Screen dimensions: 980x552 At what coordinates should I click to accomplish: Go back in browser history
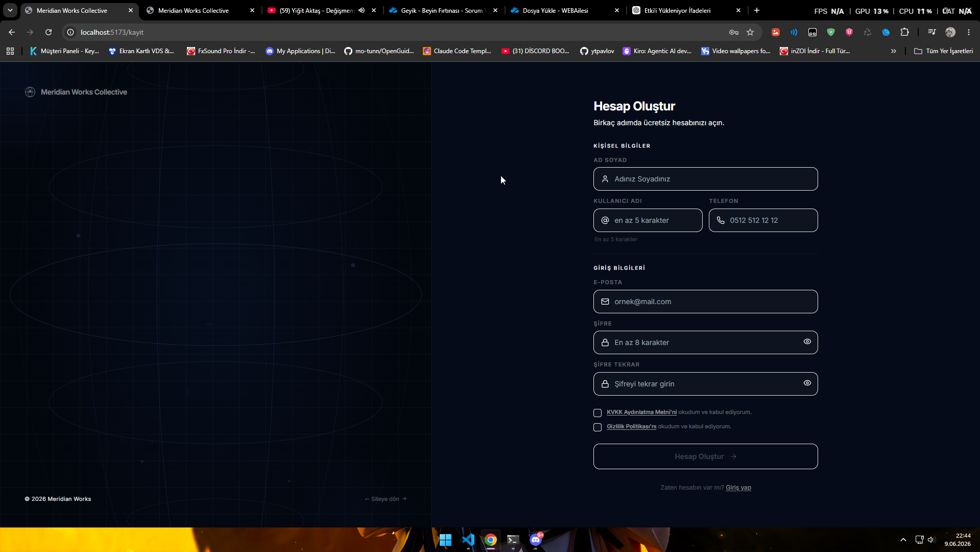(12, 32)
